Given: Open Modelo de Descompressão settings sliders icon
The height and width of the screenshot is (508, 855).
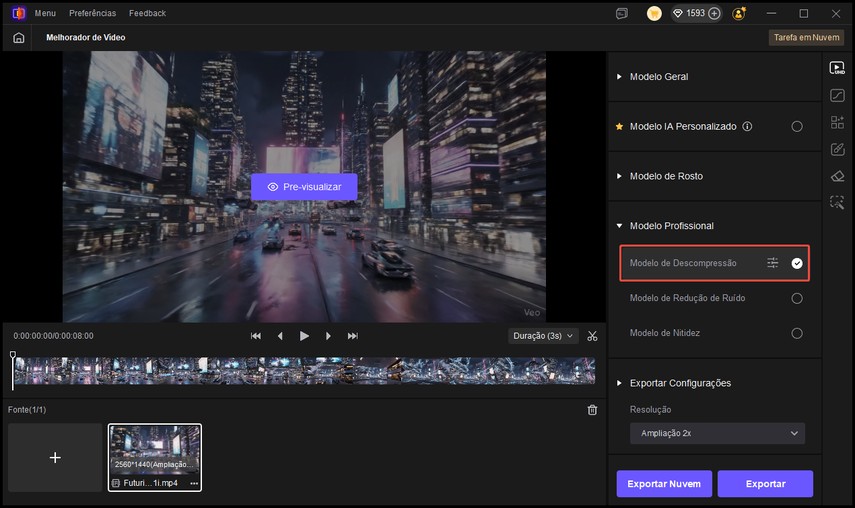Looking at the screenshot, I should pyautogui.click(x=773, y=263).
